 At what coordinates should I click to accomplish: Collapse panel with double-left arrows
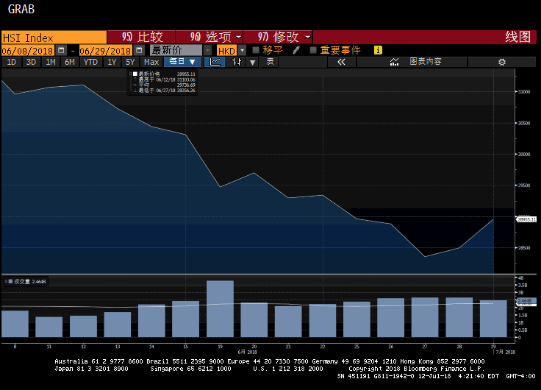(341, 62)
